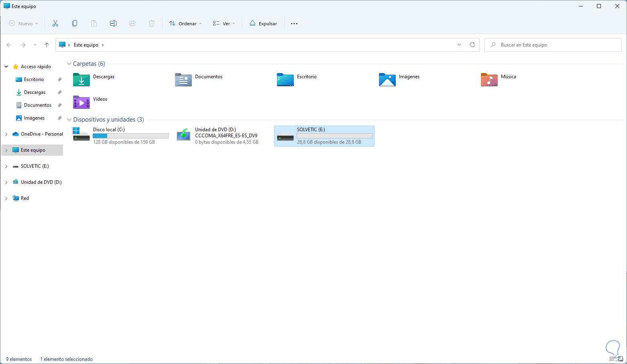Click the SOLVETIC (E:) storage usage bar
This screenshot has height=364, width=627.
click(x=334, y=136)
